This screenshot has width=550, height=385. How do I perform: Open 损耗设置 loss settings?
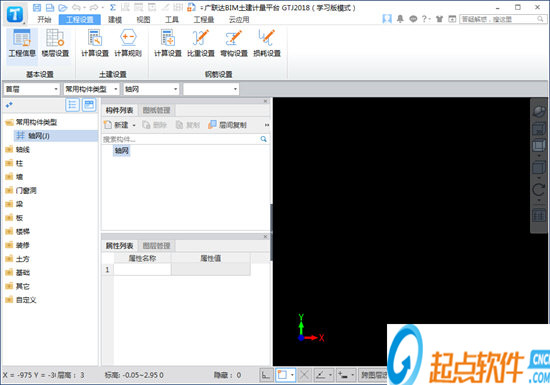click(267, 43)
